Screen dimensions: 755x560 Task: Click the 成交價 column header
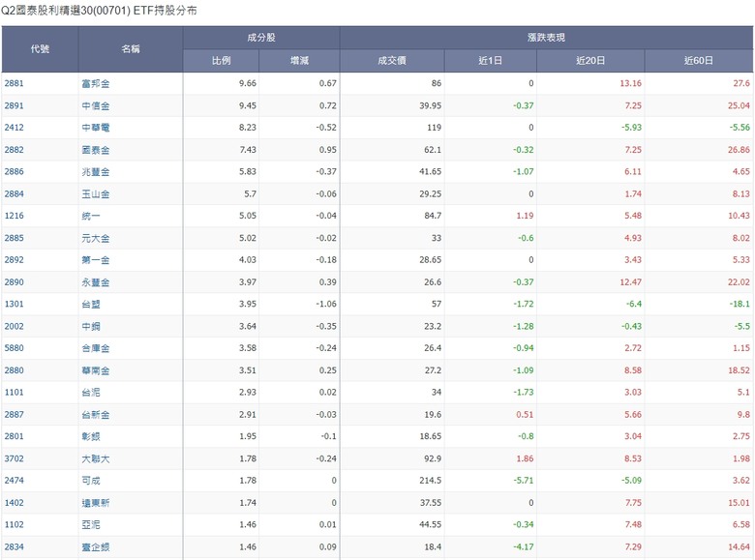392,61
